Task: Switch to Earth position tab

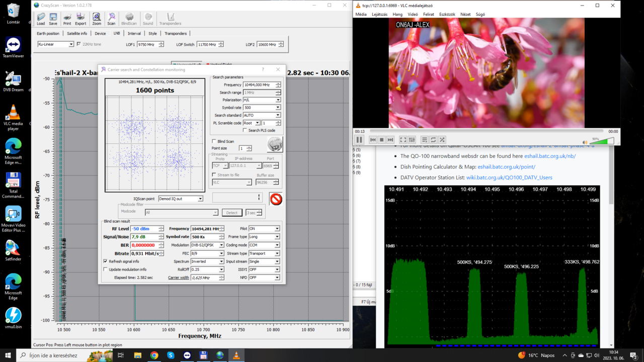Action: [x=48, y=34]
